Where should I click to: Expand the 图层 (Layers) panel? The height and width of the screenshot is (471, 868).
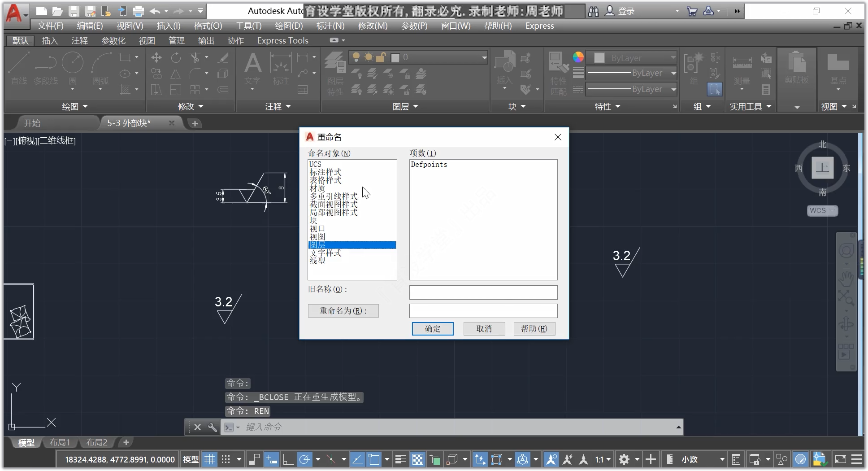point(405,107)
